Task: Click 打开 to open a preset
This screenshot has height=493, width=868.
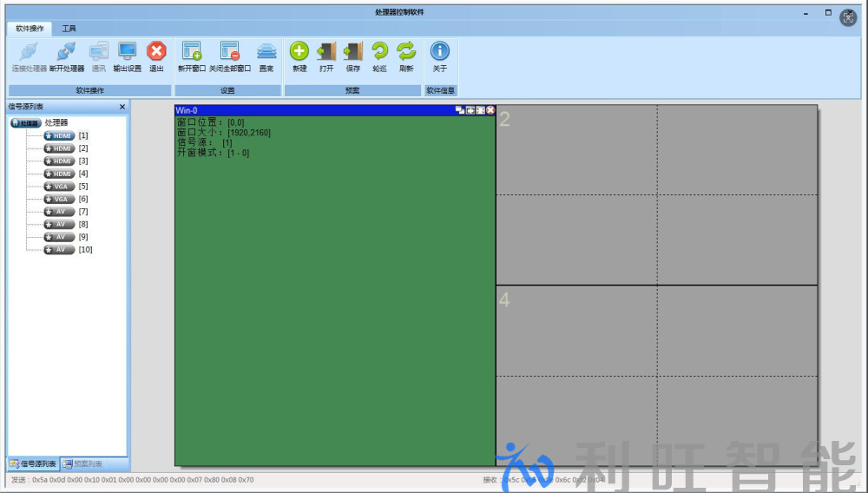Action: (326, 52)
